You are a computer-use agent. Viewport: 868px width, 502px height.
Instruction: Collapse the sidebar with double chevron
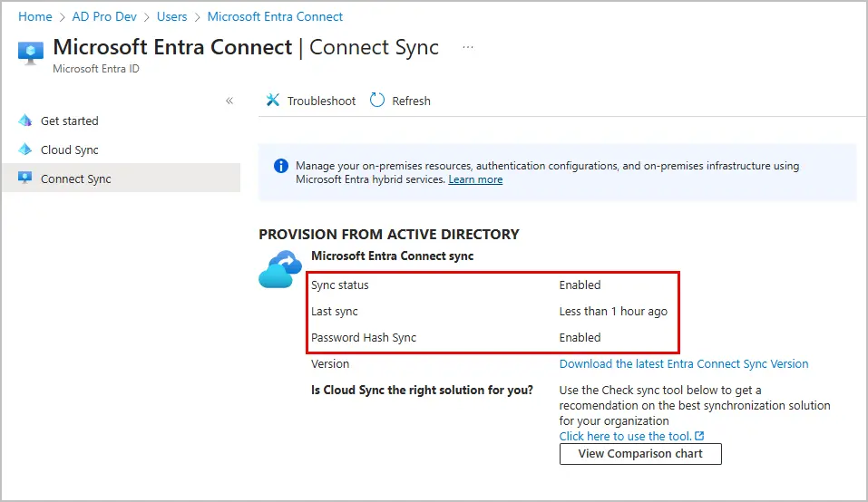(229, 101)
